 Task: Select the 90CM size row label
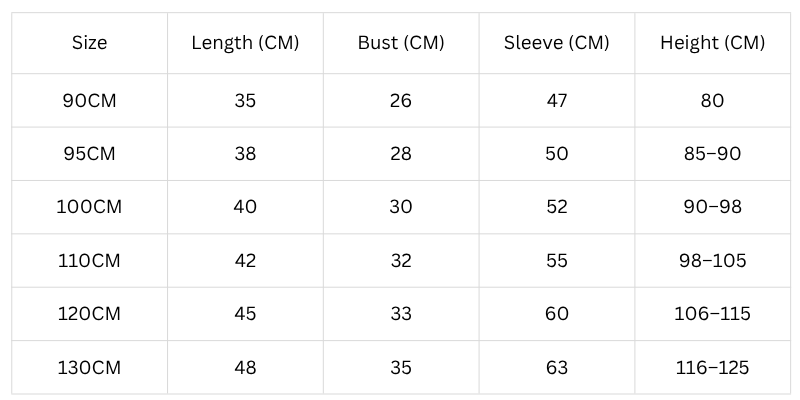click(89, 100)
